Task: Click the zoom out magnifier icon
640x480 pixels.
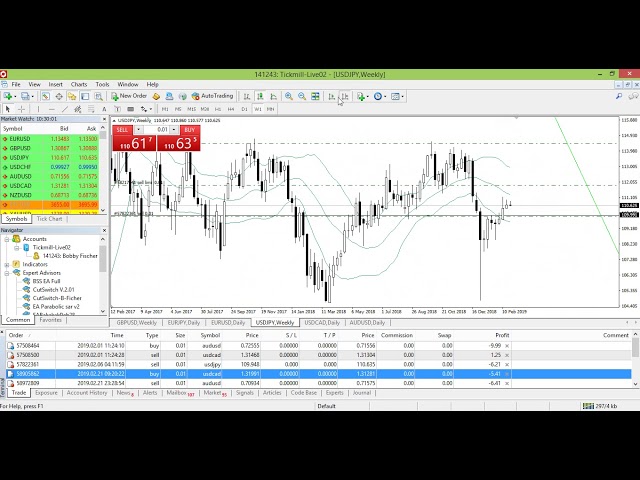Action: 302,96
